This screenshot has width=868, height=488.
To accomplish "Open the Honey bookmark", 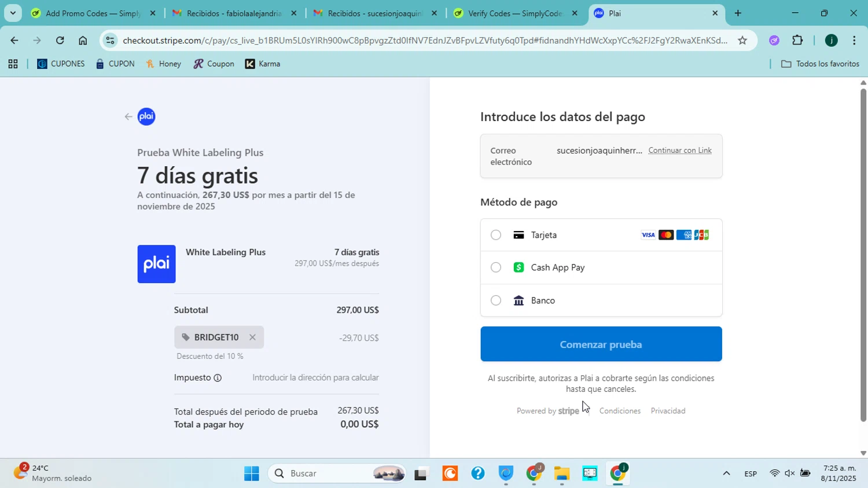I will pos(163,64).
